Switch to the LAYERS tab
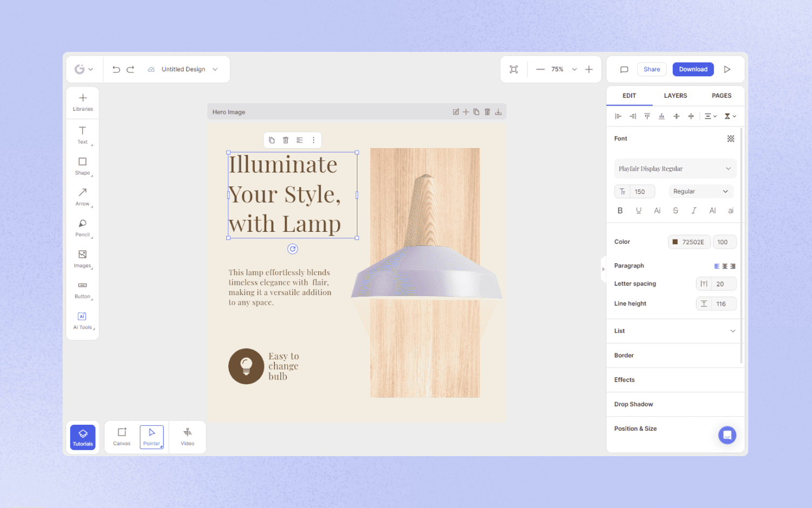 click(675, 96)
